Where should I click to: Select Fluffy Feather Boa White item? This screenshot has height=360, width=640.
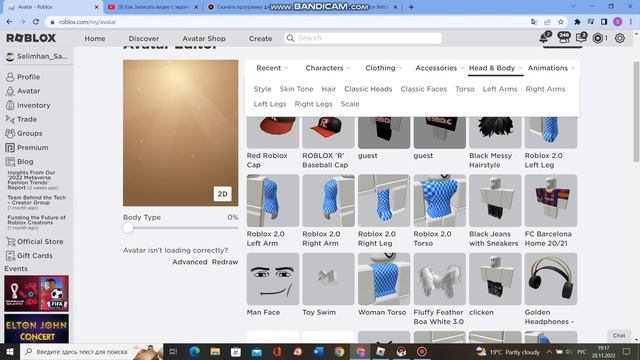click(x=439, y=289)
